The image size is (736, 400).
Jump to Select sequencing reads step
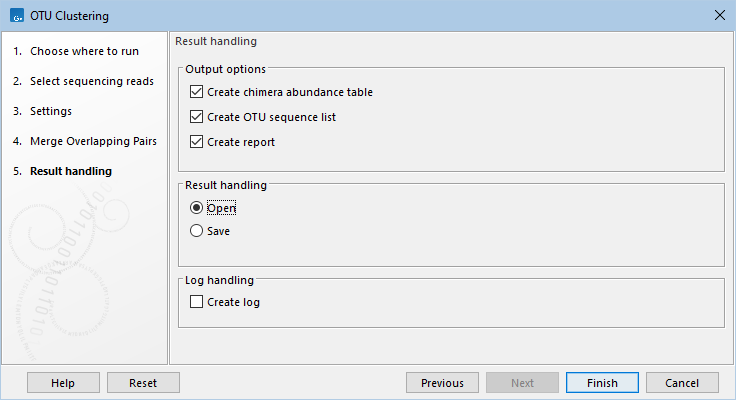tap(91, 81)
